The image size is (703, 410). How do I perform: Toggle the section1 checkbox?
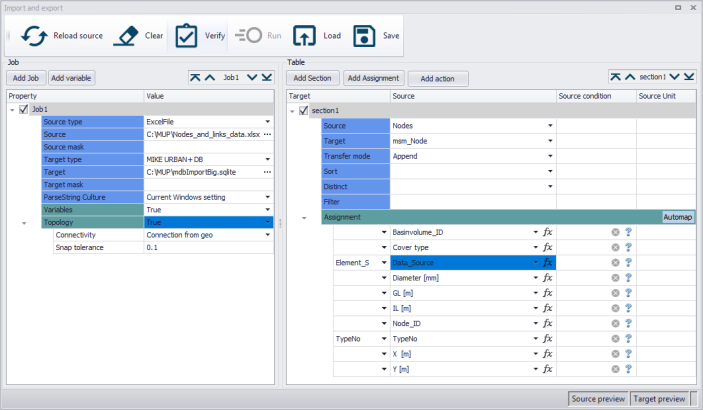pos(304,110)
